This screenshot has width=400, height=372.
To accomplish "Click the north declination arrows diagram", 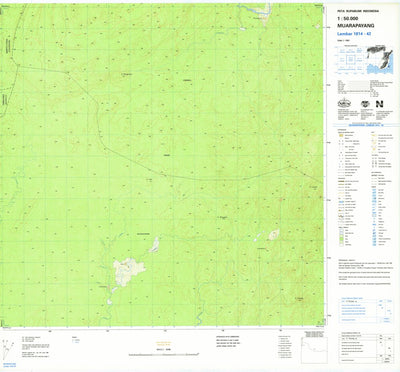I will (8, 349).
